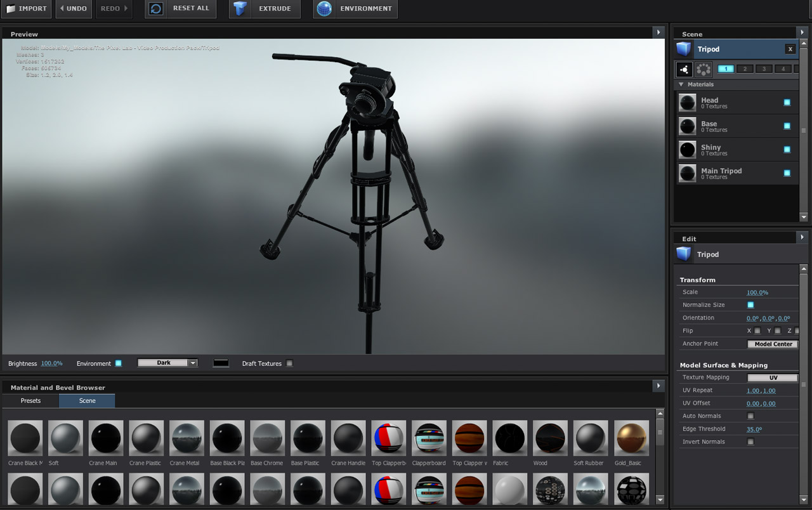The image size is (812, 510).
Task: Click the Edge Threshold 35.0° value
Action: [754, 429]
